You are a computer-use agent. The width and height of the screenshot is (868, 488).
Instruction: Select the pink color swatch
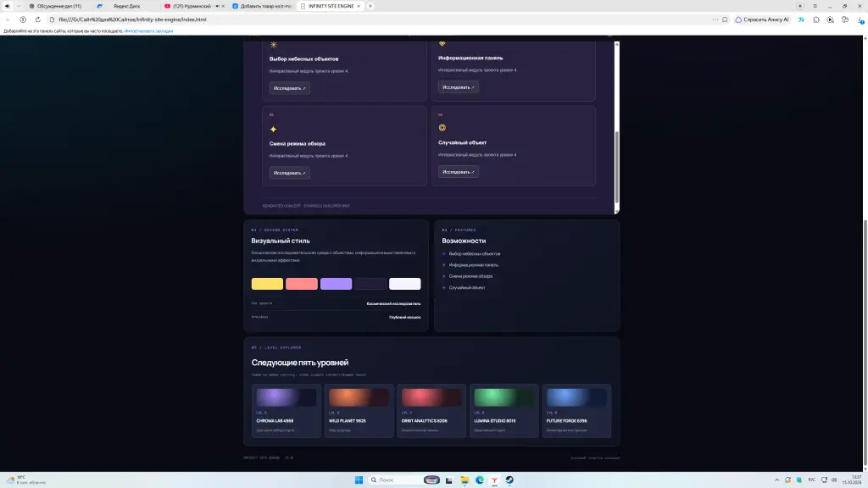(302, 284)
